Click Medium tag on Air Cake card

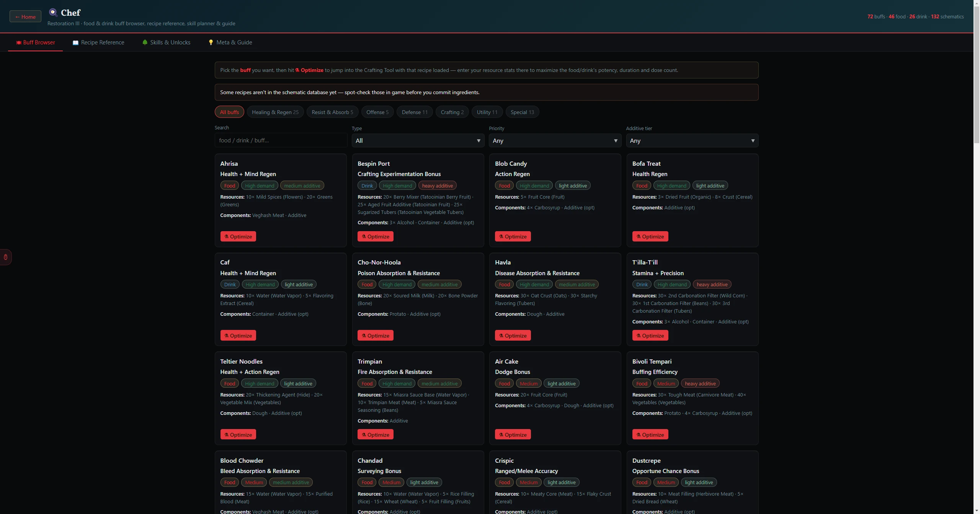(529, 383)
